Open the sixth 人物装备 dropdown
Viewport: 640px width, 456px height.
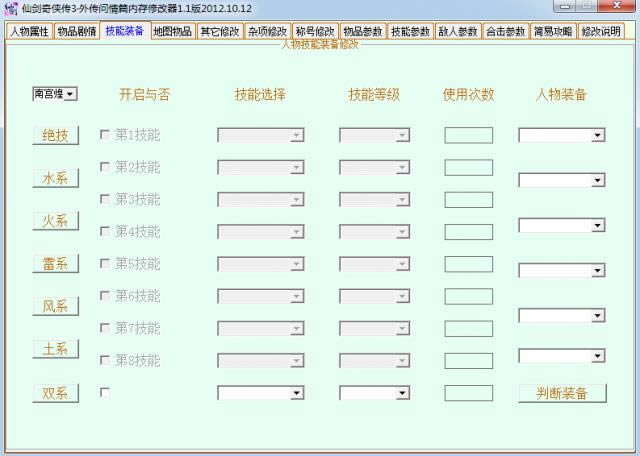pos(562,356)
